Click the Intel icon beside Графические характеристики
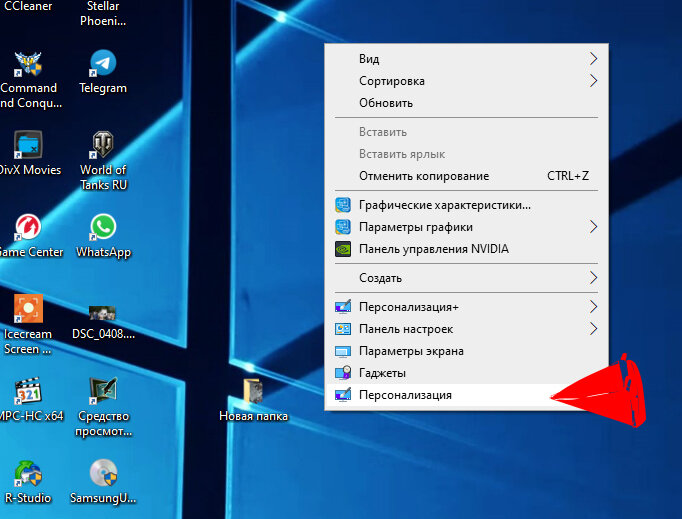Viewport: 682px width, 519px height. coord(343,205)
